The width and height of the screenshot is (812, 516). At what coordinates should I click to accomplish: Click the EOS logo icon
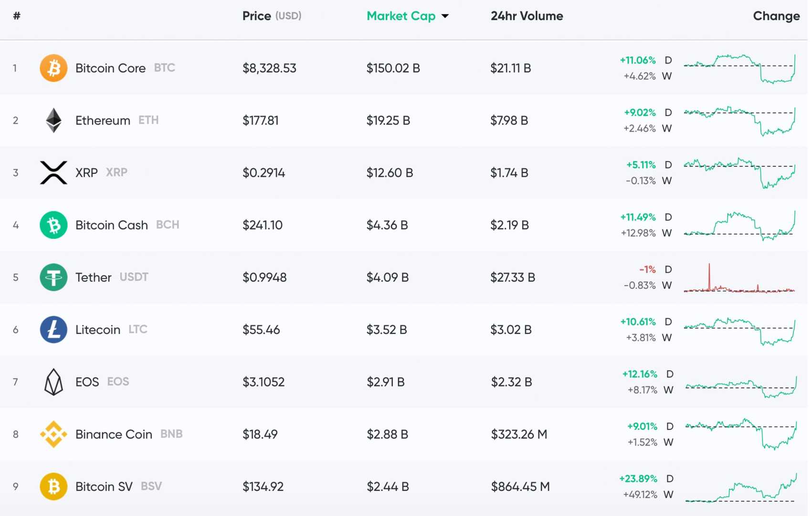(53, 382)
